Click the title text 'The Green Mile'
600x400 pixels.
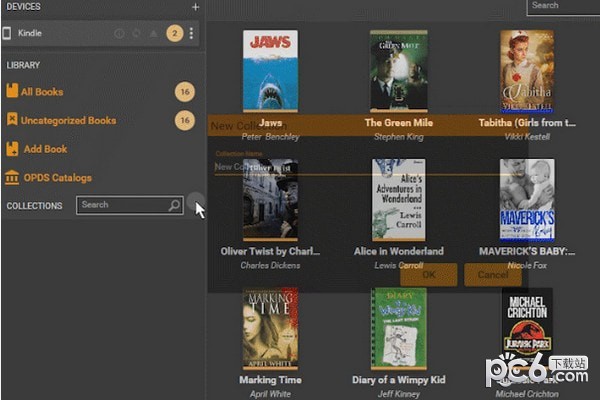pos(399,123)
